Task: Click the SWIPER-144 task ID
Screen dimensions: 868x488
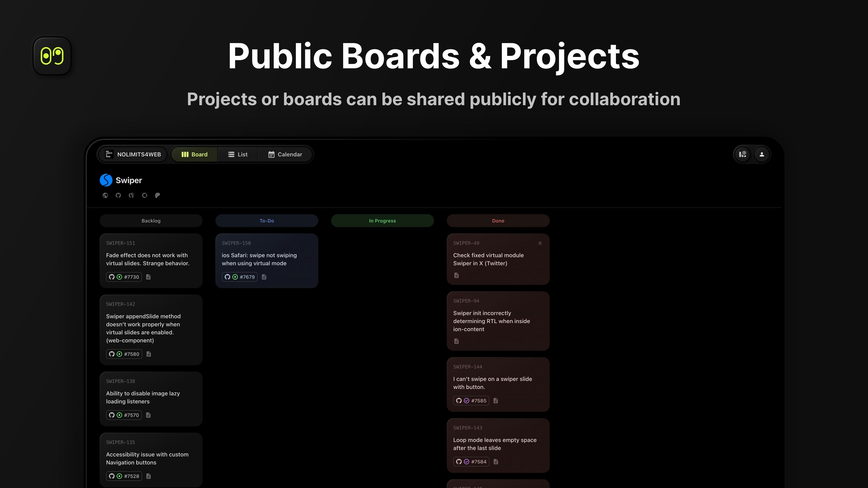Action: coord(467,367)
